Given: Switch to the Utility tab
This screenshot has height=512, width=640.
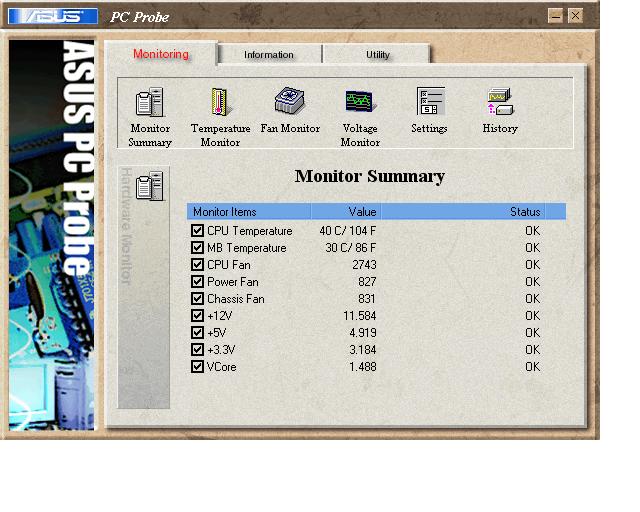Looking at the screenshot, I should click(378, 55).
